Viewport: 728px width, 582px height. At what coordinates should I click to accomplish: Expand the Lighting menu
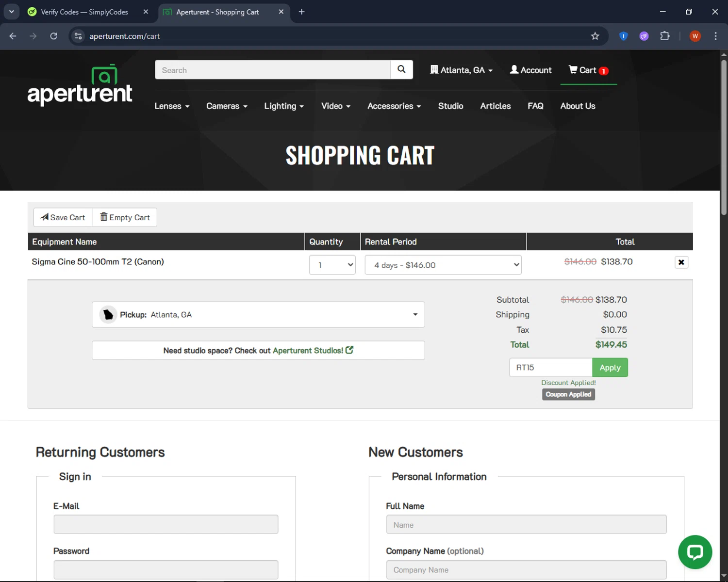[284, 106]
